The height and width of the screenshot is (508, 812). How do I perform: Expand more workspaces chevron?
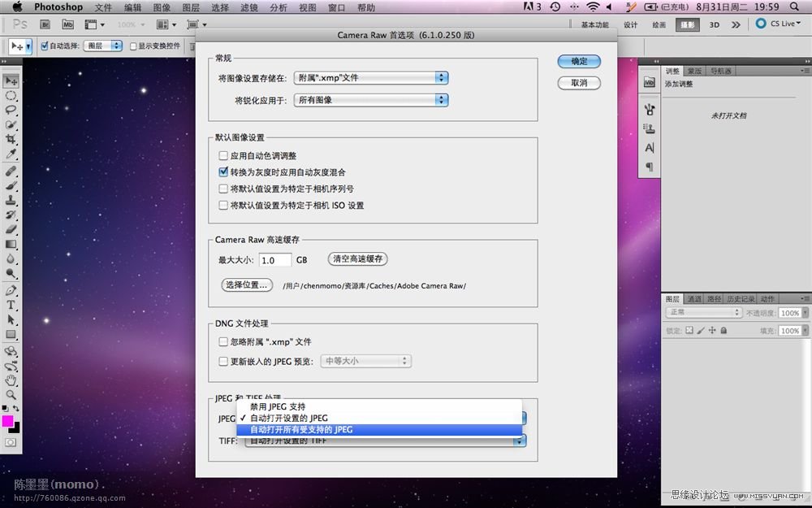[x=736, y=24]
